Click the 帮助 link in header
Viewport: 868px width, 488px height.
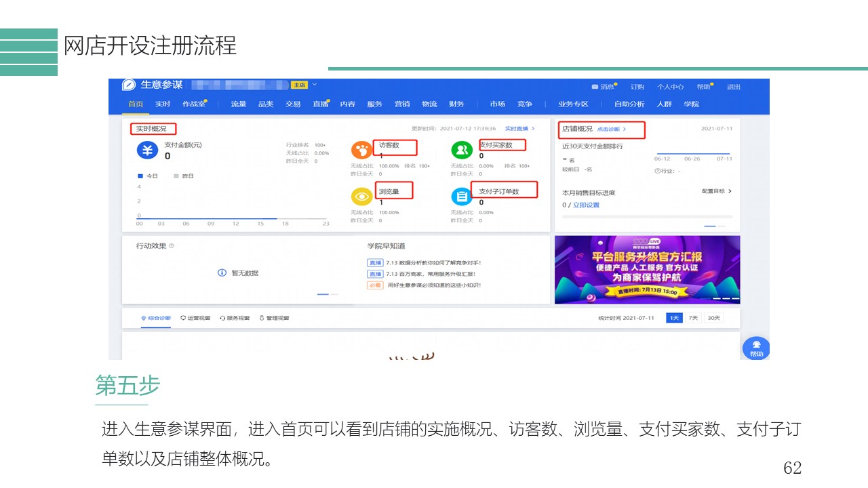point(703,87)
